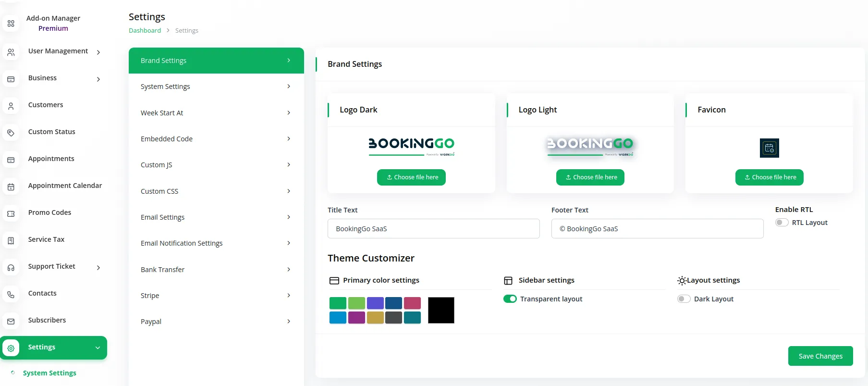Screen dimensions: 868x386
Task: Pick the teal color swatch
Action: (412, 318)
